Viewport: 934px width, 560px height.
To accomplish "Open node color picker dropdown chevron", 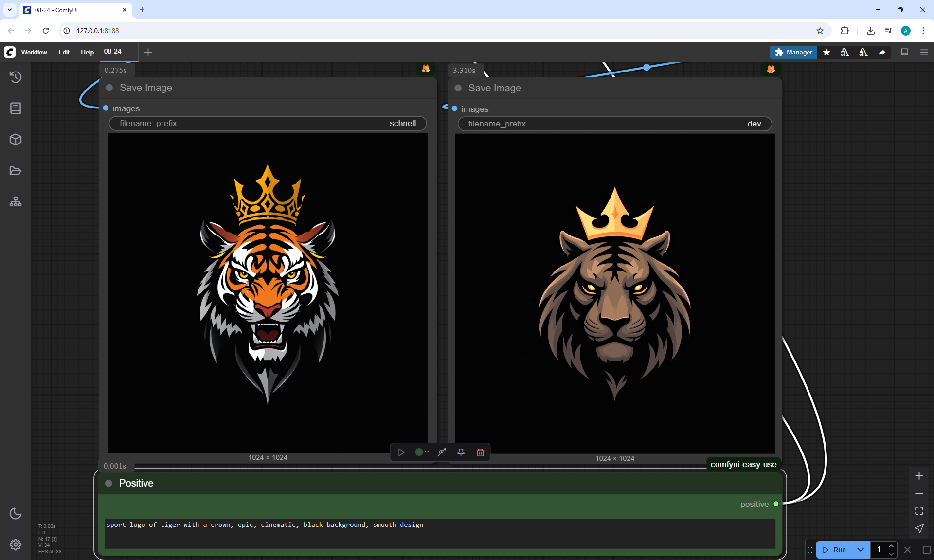I will pos(427,452).
